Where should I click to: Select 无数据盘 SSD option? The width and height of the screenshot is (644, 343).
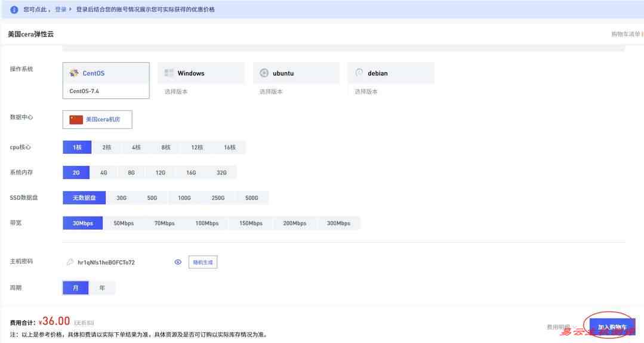click(x=84, y=198)
